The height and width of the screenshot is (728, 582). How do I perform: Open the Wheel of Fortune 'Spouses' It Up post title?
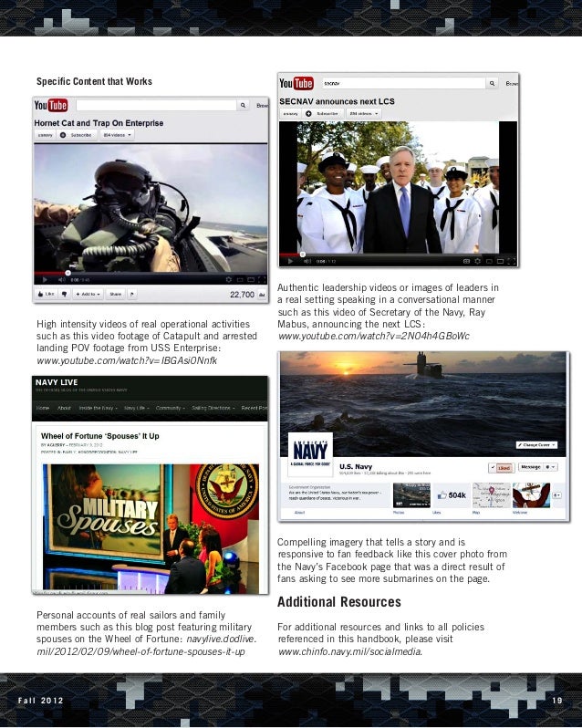coord(99,436)
